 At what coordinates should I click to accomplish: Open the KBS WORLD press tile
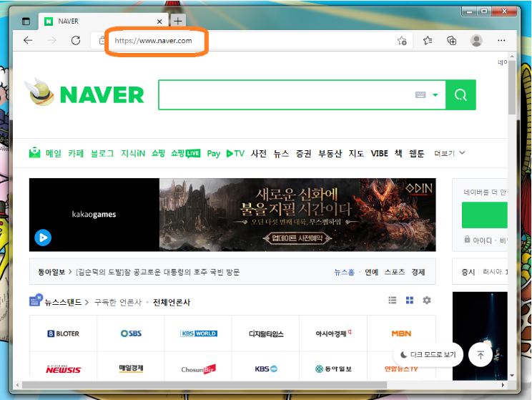(x=199, y=333)
